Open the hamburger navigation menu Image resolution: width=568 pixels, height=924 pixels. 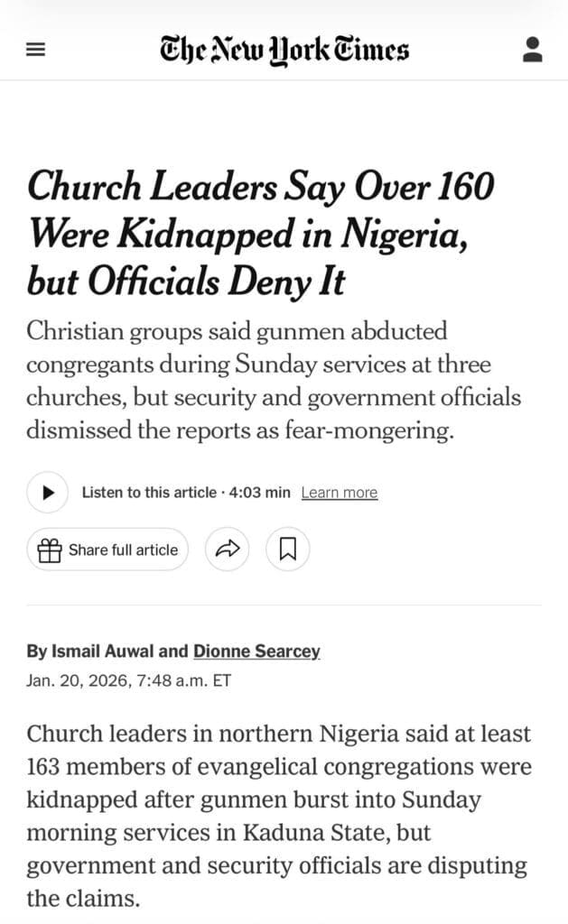click(x=35, y=50)
